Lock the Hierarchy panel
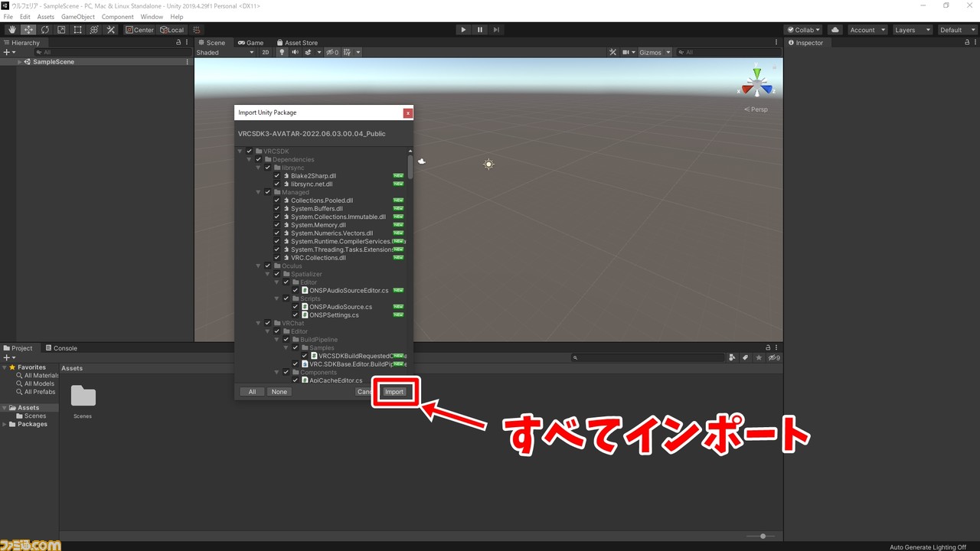 (178, 43)
